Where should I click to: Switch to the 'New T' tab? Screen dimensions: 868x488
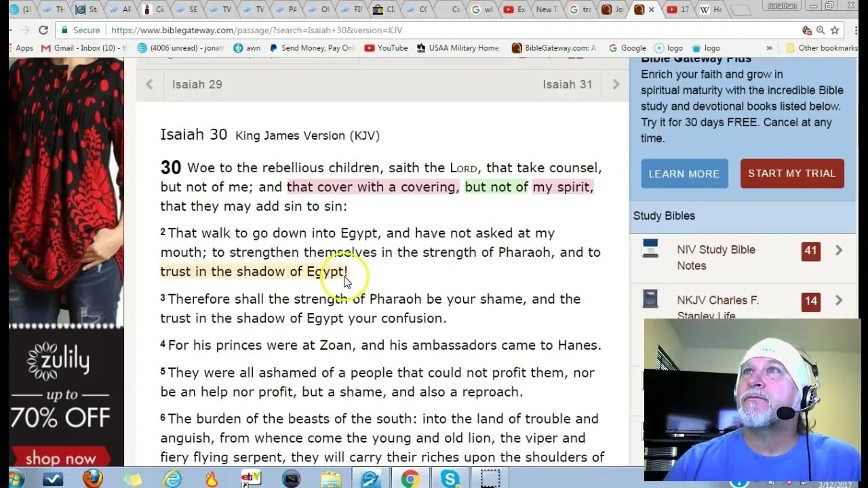pyautogui.click(x=545, y=9)
